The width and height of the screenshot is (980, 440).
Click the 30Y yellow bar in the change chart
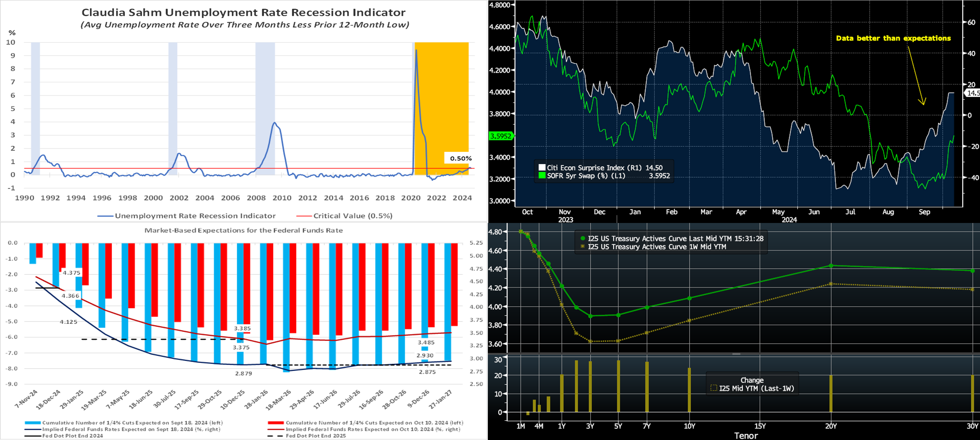tap(972, 393)
